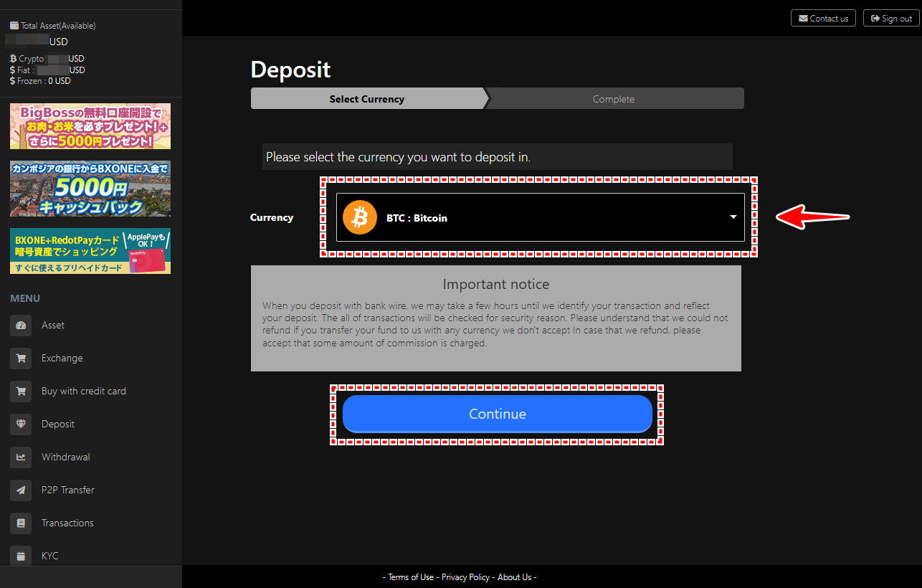View Transactions from the sidebar
This screenshot has height=588, width=922.
[67, 523]
